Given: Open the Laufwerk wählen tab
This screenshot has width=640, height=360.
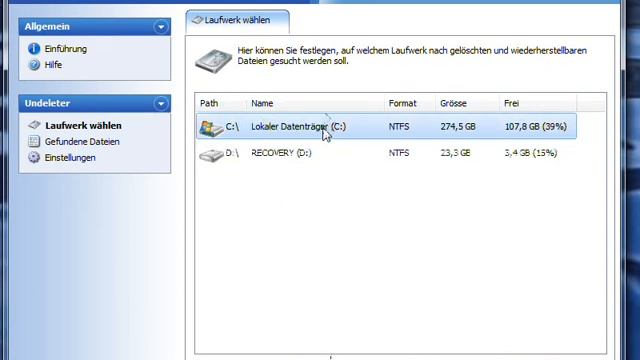Looking at the screenshot, I should [x=238, y=21].
